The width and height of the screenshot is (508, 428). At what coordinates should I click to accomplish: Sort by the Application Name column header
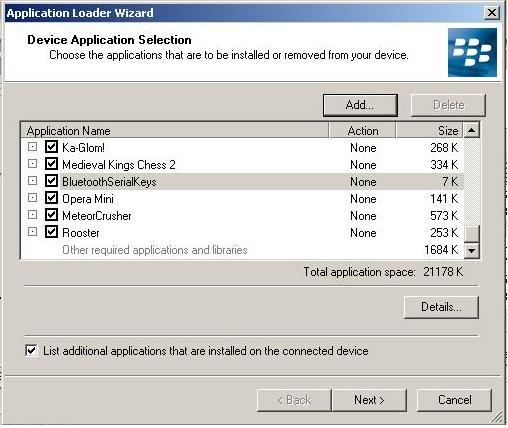click(x=175, y=130)
